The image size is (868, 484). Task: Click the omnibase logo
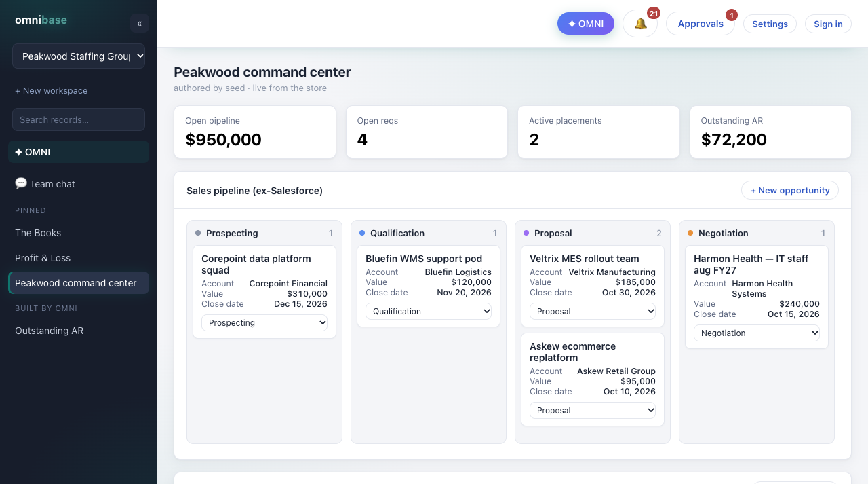[41, 20]
